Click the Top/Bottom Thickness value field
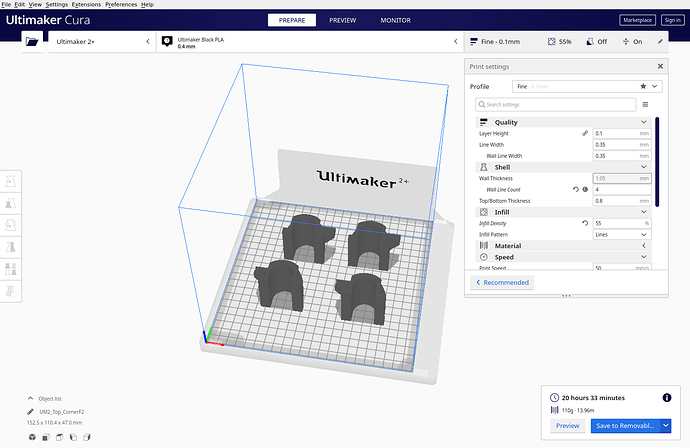The height and width of the screenshot is (448, 690). click(621, 201)
